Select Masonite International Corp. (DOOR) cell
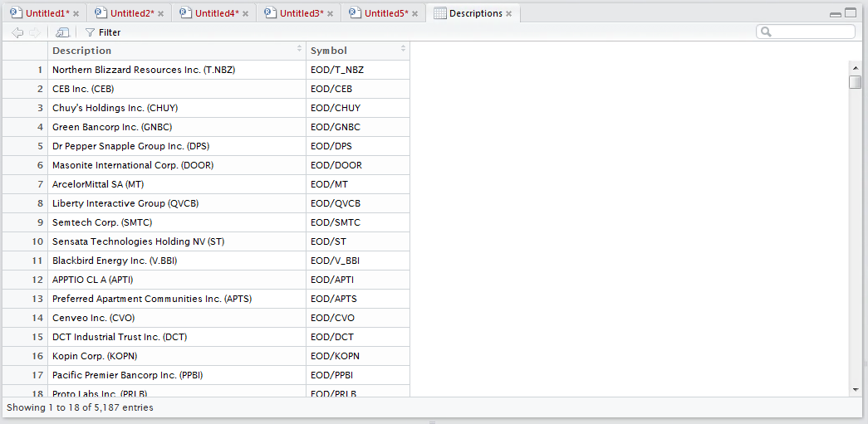The image size is (868, 424). [177, 165]
